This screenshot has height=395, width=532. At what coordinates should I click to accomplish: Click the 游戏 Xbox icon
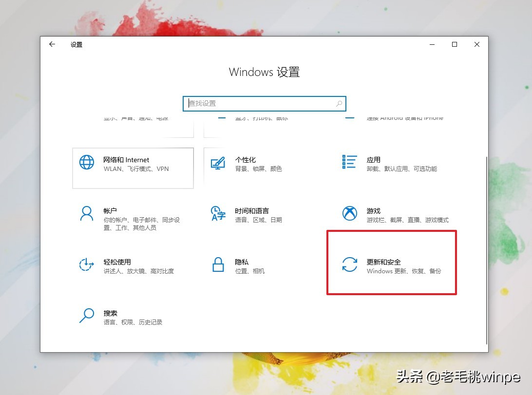tap(349, 213)
